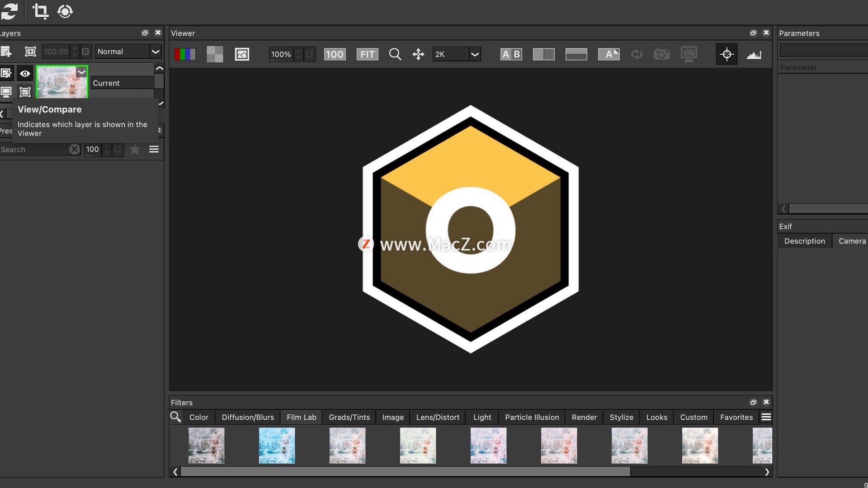This screenshot has width=868, height=488.
Task: Click the reset/refresh arrows icon in the top toolbar
Action: 9,11
